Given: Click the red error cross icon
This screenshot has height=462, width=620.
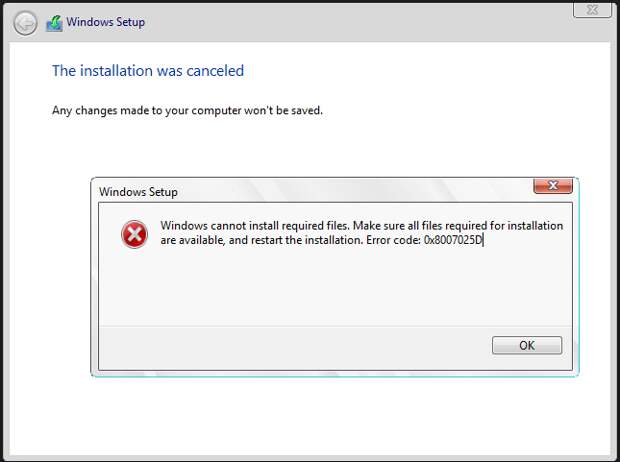Looking at the screenshot, I should [x=134, y=234].
